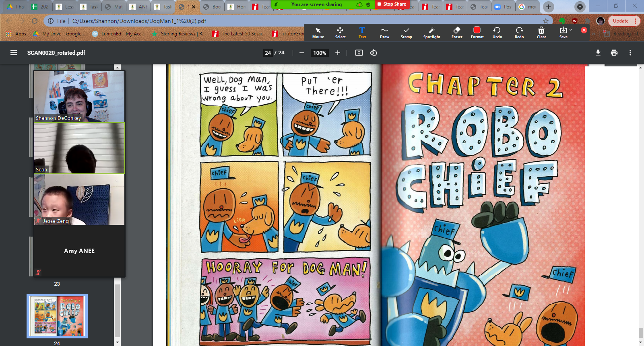
Task: Close the annotation toolbar
Action: point(584,30)
